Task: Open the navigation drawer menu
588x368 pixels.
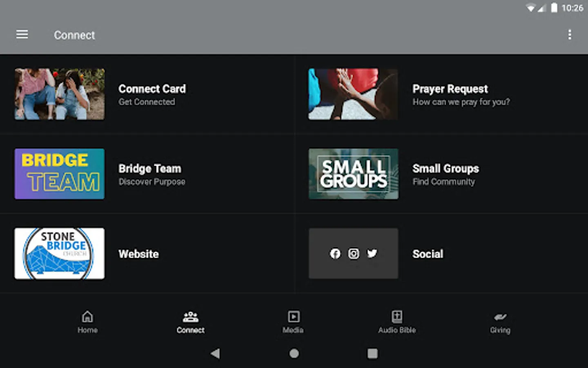Action: click(x=22, y=34)
